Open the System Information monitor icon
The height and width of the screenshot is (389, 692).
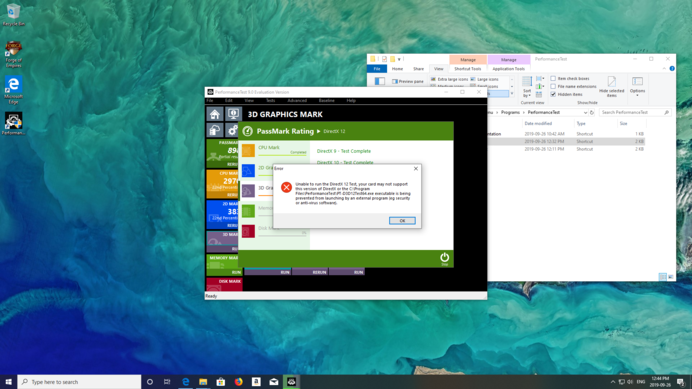(233, 114)
